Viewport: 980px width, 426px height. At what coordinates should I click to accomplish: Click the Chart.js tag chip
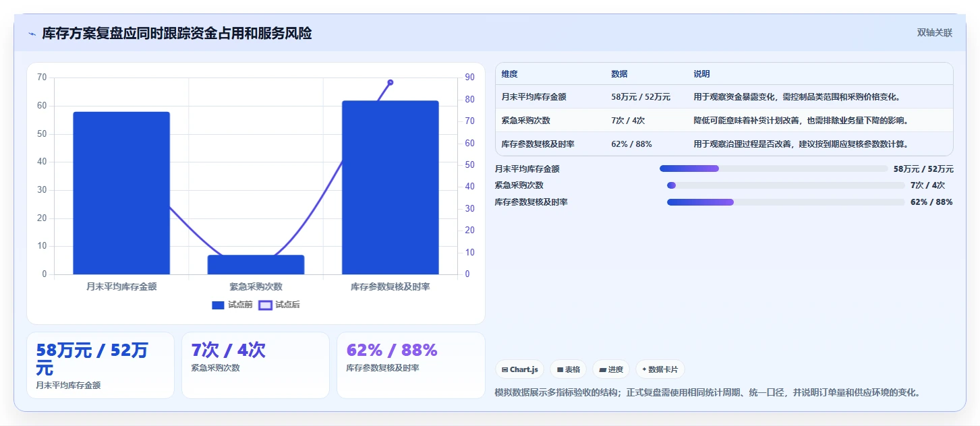coord(520,369)
